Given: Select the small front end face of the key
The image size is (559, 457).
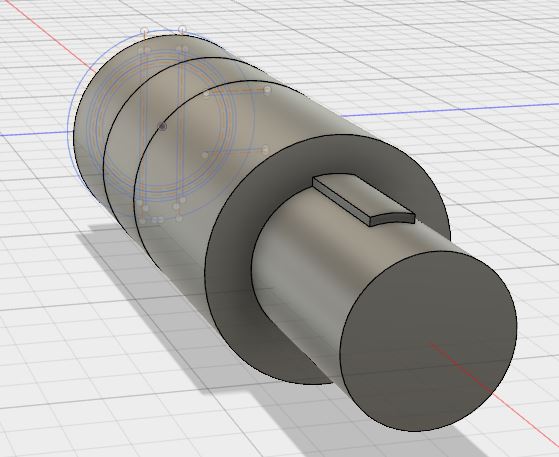Looking at the screenshot, I should (x=392, y=219).
